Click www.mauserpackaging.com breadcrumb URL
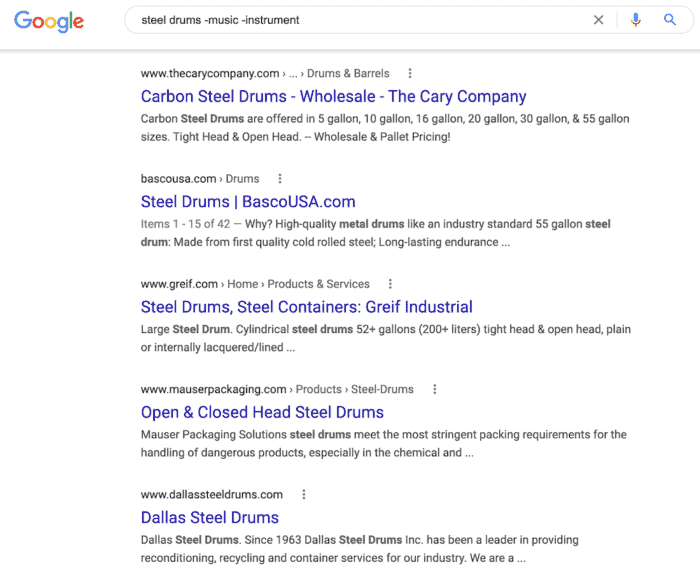 pyautogui.click(x=277, y=389)
